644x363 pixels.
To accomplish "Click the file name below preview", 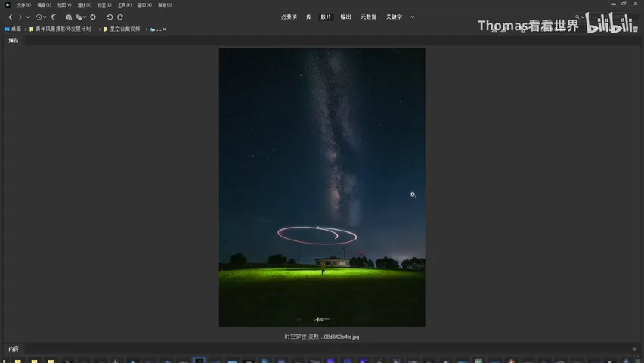I will (x=321, y=337).
